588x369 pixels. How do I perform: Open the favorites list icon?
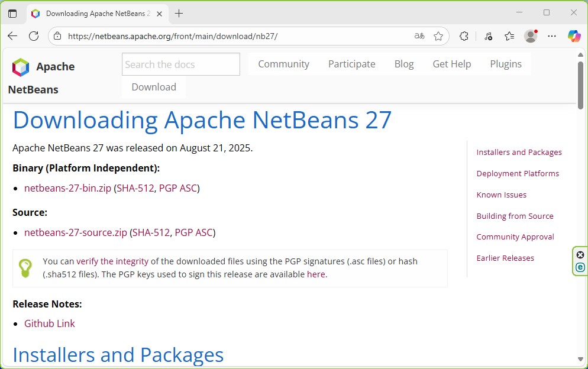(509, 36)
